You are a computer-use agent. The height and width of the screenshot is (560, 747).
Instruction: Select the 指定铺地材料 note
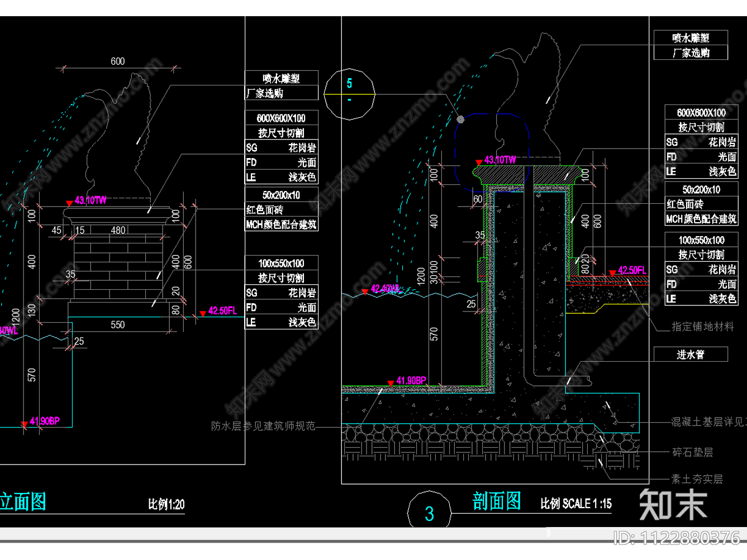click(703, 327)
